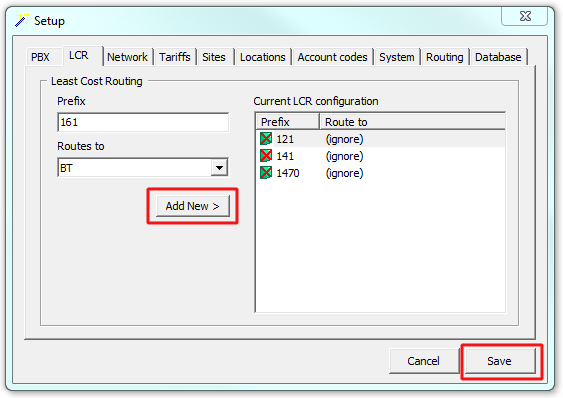Click the Setup wand icon in title bar
Viewport: 563px width, 398px height.
pos(22,20)
